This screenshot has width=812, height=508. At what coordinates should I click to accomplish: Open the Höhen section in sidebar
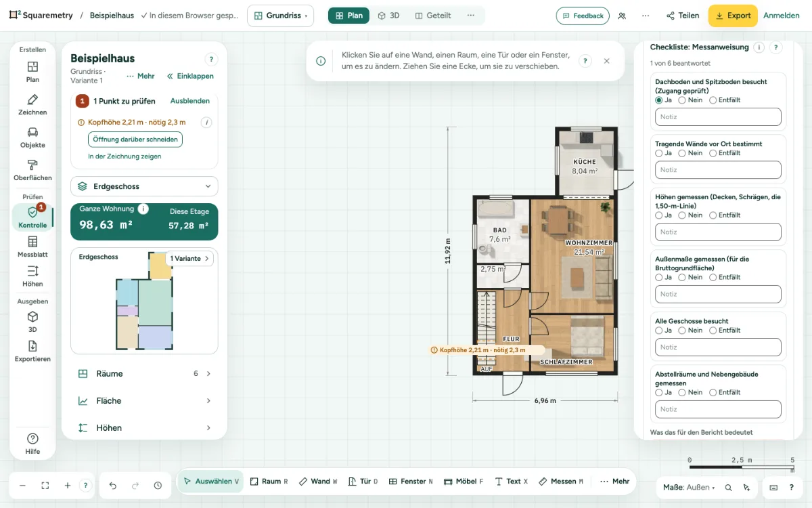[32, 276]
